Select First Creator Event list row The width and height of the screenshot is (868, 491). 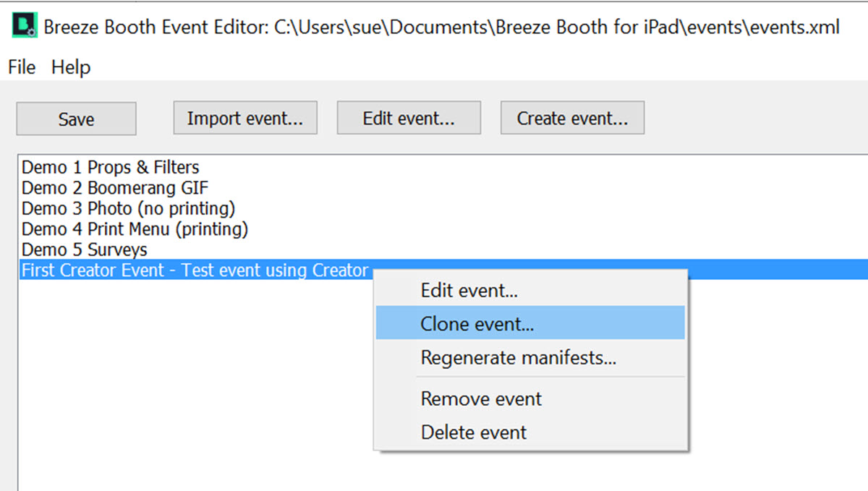point(443,270)
